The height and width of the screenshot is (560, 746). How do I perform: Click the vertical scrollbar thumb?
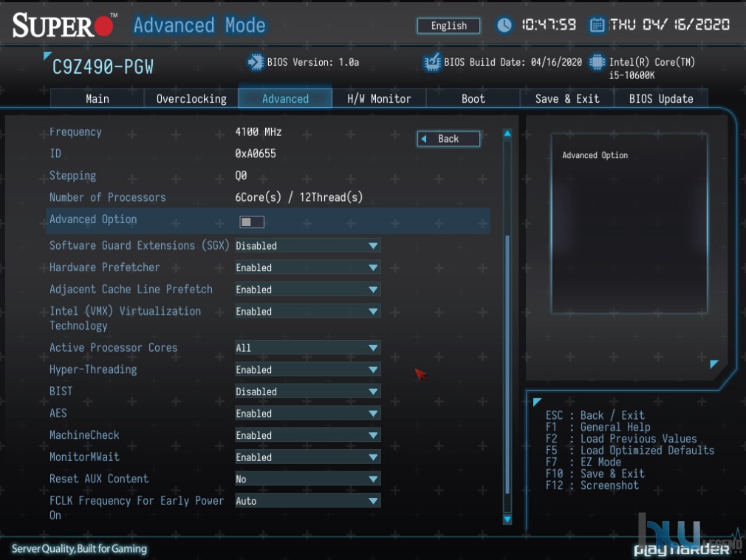[x=507, y=364]
